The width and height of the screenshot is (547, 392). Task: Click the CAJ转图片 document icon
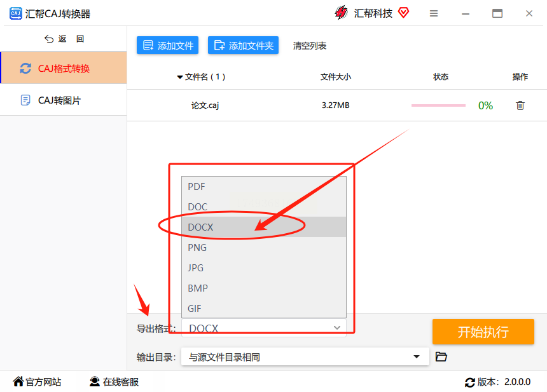pyautogui.click(x=25, y=100)
